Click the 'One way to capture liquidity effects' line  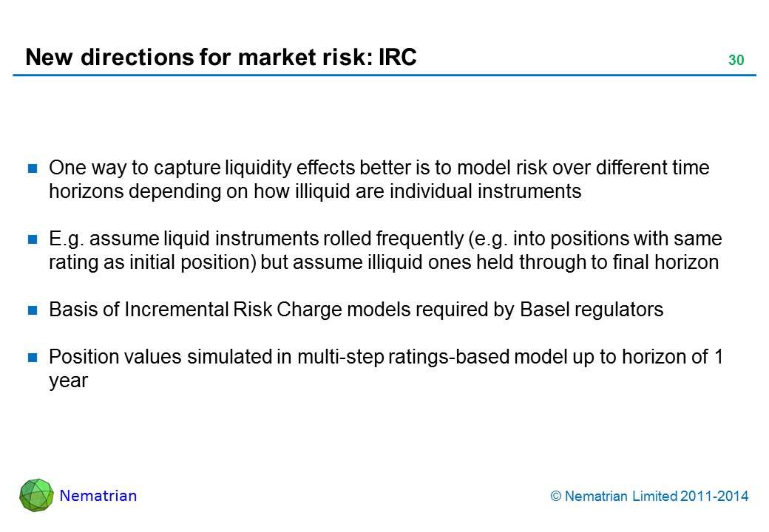379,168
